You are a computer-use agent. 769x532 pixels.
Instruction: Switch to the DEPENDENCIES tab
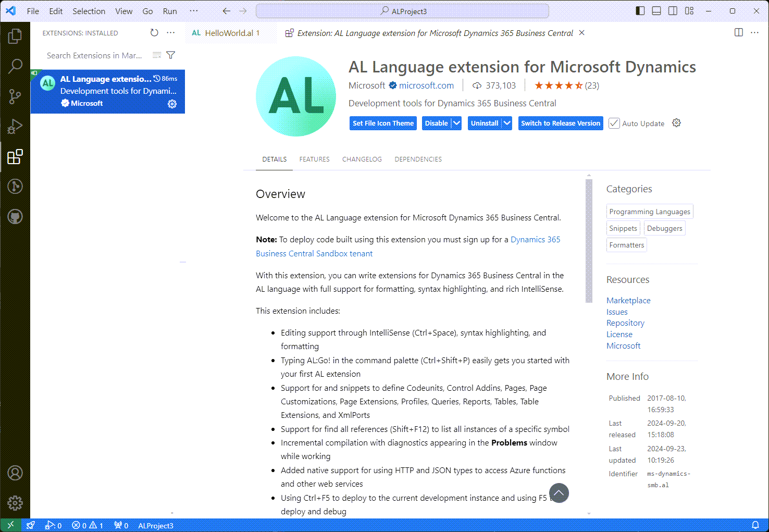418,159
